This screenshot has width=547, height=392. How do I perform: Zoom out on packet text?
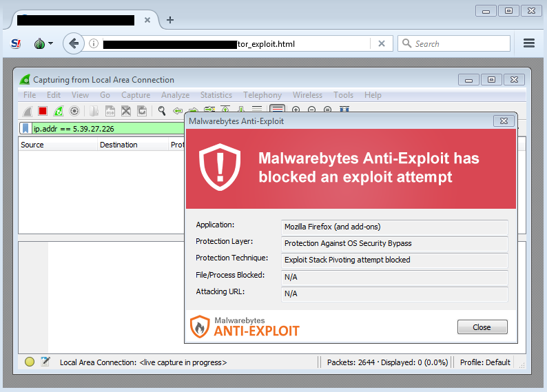311,110
